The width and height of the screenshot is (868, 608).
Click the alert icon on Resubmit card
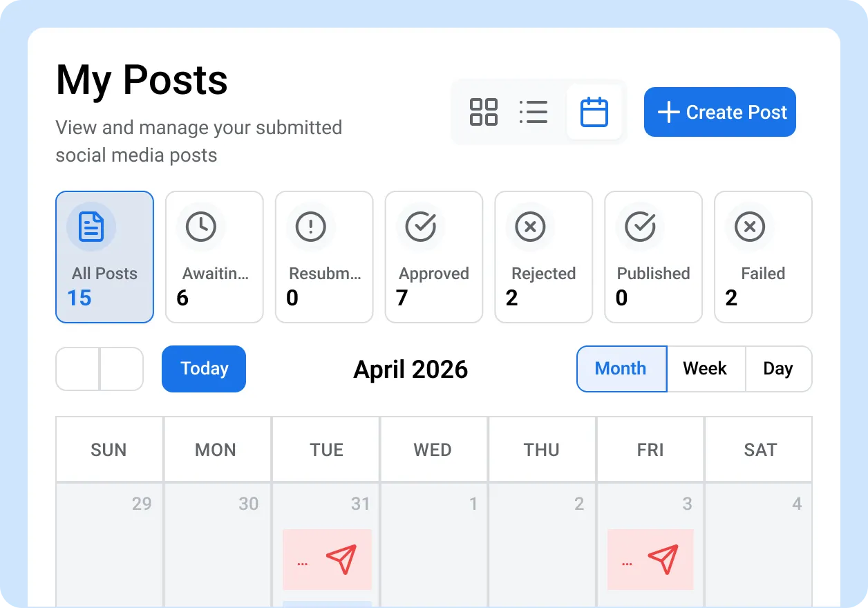click(311, 226)
